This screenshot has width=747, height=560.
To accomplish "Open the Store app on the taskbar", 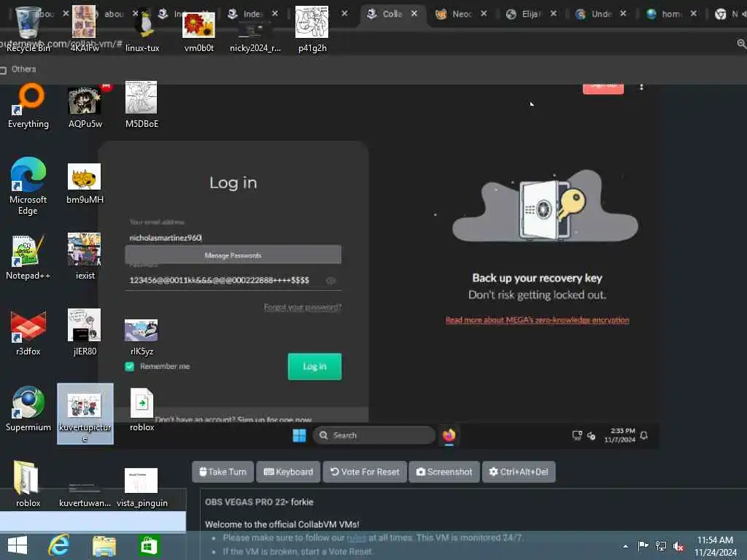I will pos(148,545).
